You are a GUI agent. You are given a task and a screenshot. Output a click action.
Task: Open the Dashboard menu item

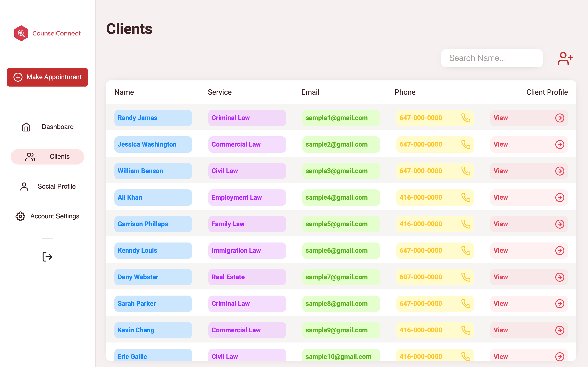47,127
